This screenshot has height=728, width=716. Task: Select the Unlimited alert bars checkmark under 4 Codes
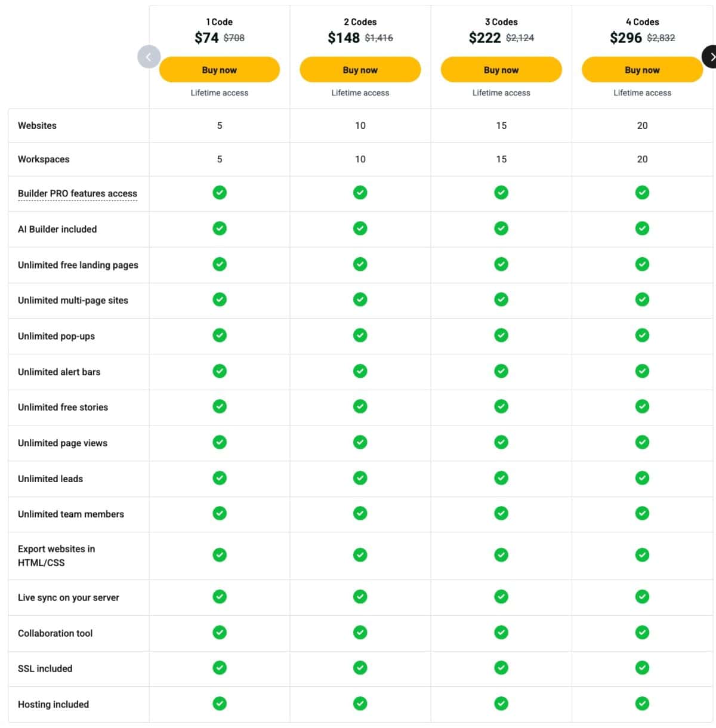click(x=642, y=371)
